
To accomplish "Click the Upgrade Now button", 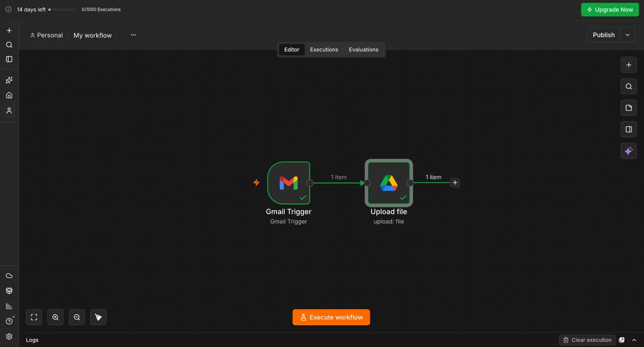I will [x=610, y=10].
